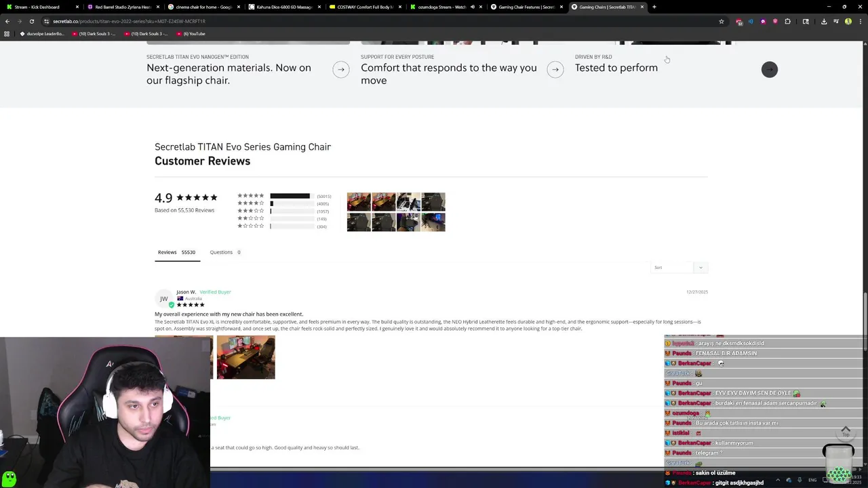Select the 'Questions 0' tab

[x=225, y=252]
